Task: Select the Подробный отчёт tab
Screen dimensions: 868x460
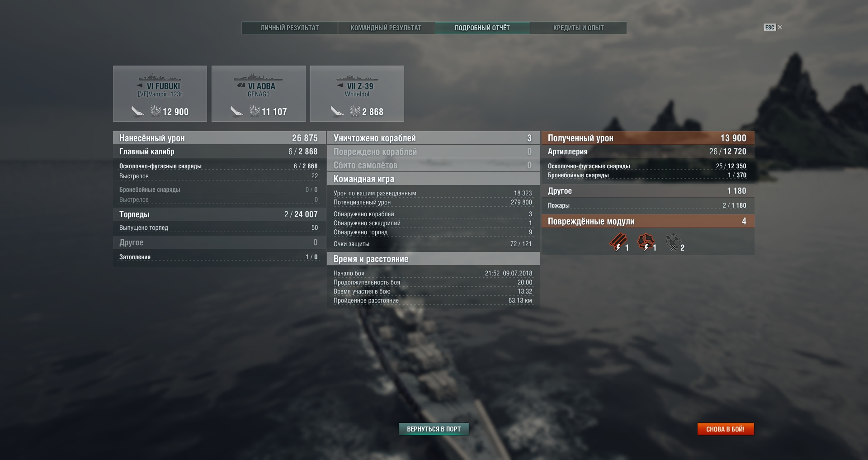Action: click(x=482, y=28)
